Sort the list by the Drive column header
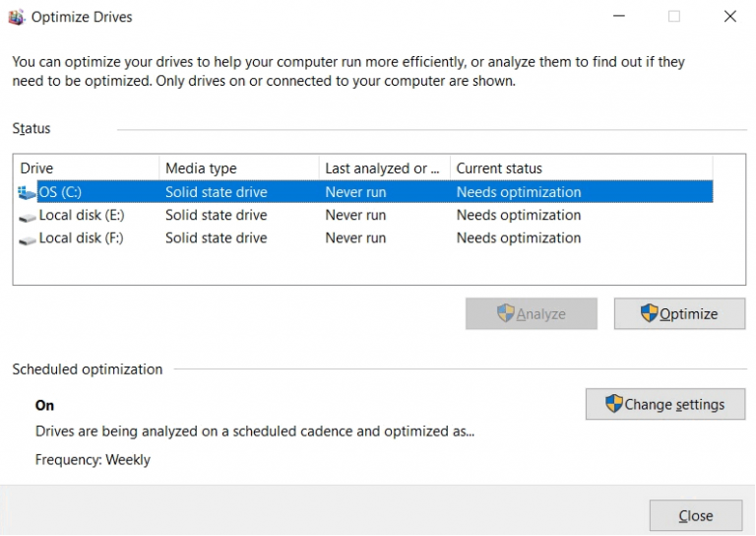Image resolution: width=756 pixels, height=536 pixels. (87, 168)
